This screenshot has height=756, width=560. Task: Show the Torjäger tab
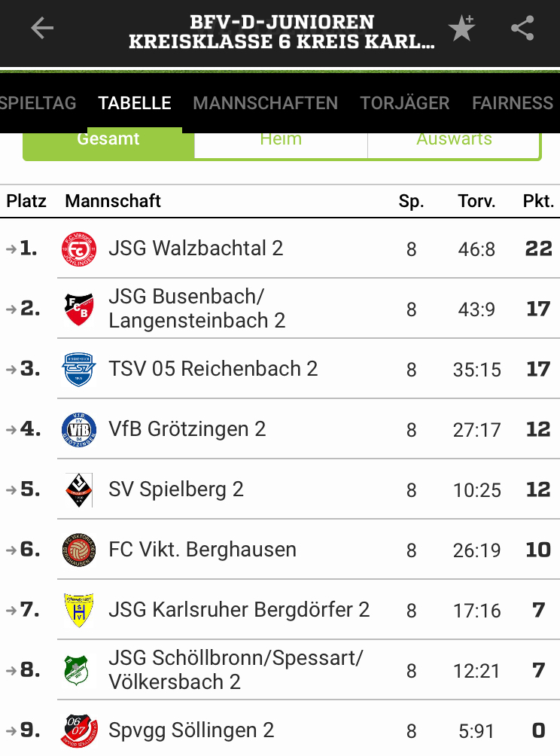point(405,103)
